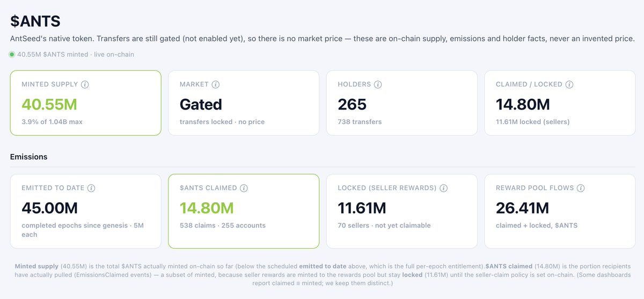Viewport: 644px width, 299px height.
Task: Click info icon beside Market label
Action: [216, 85]
